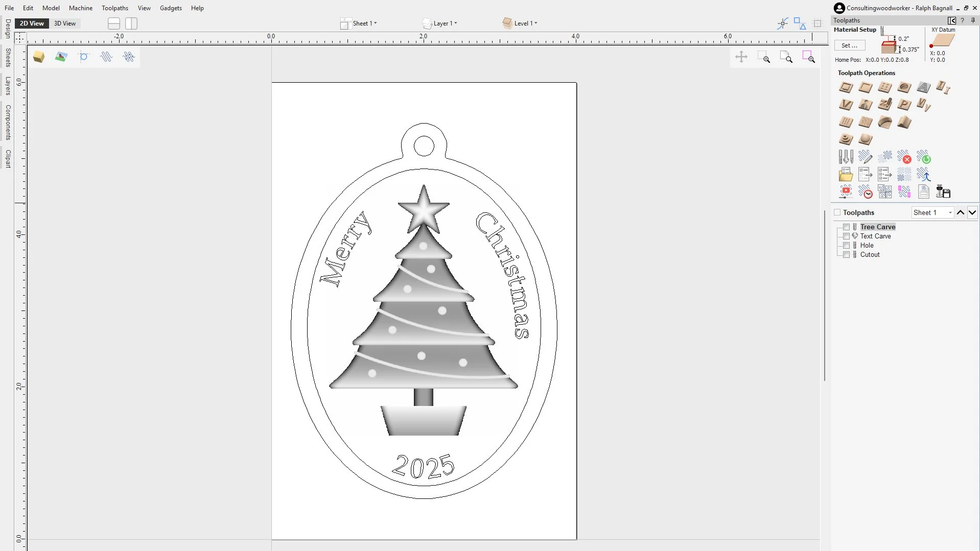Select the Profile toolpath icon

846,87
